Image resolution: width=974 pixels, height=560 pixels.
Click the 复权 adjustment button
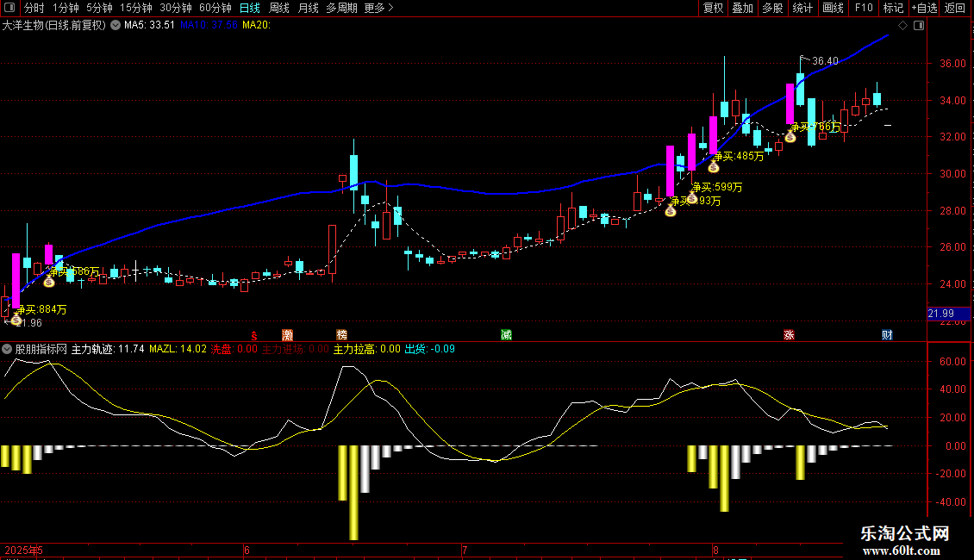pyautogui.click(x=713, y=8)
